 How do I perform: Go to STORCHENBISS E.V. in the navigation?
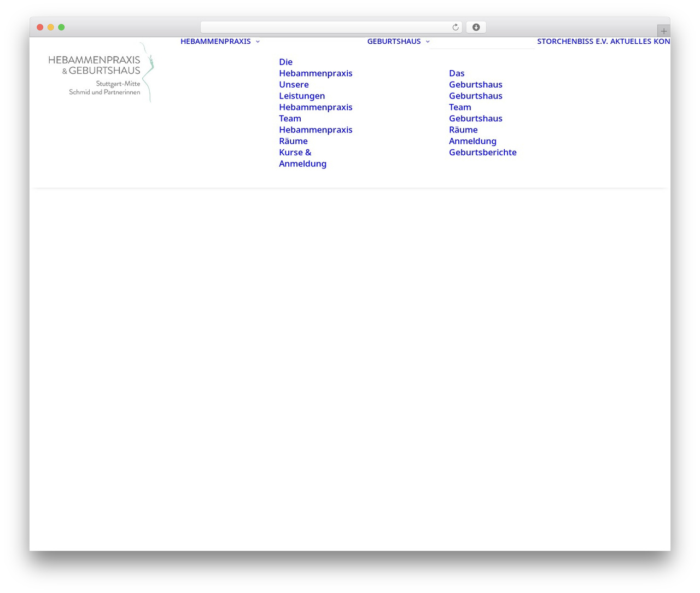click(572, 42)
